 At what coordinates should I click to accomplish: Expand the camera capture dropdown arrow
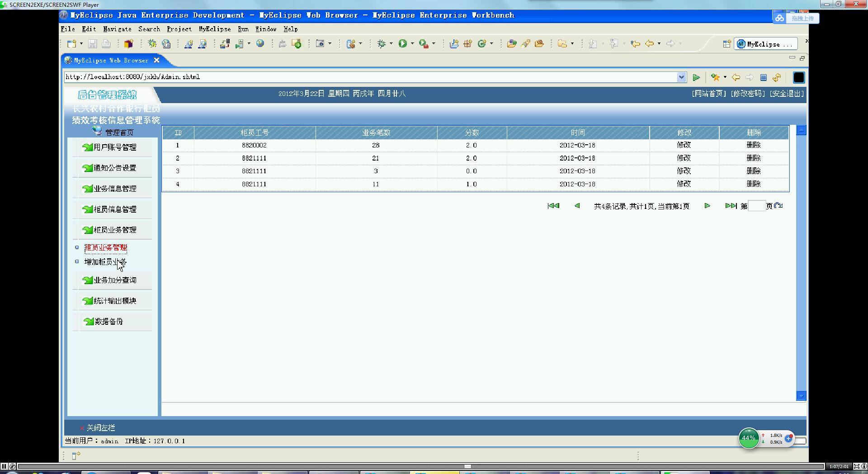coord(330,44)
